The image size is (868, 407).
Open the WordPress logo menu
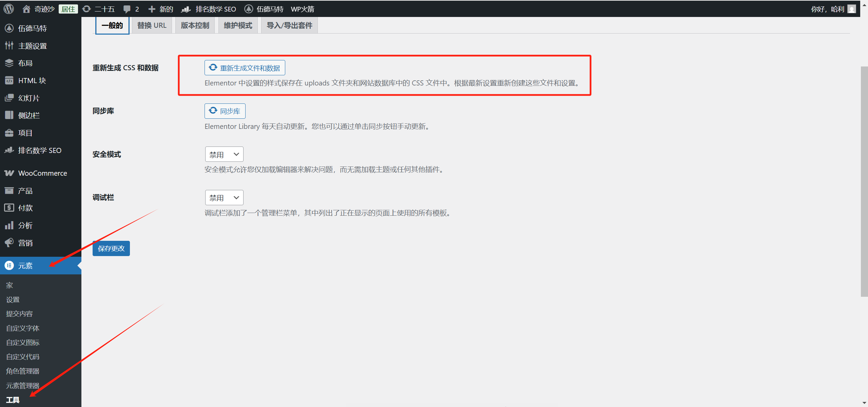tap(8, 9)
